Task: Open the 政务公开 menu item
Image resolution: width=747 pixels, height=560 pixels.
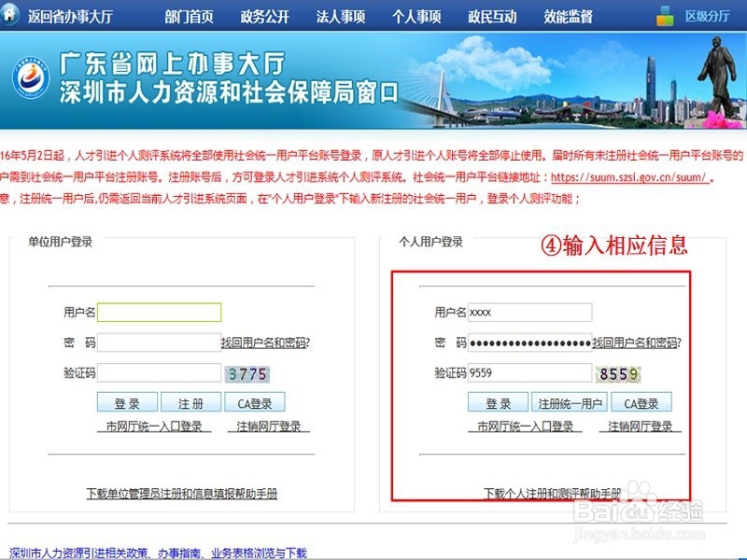Action: (x=265, y=17)
